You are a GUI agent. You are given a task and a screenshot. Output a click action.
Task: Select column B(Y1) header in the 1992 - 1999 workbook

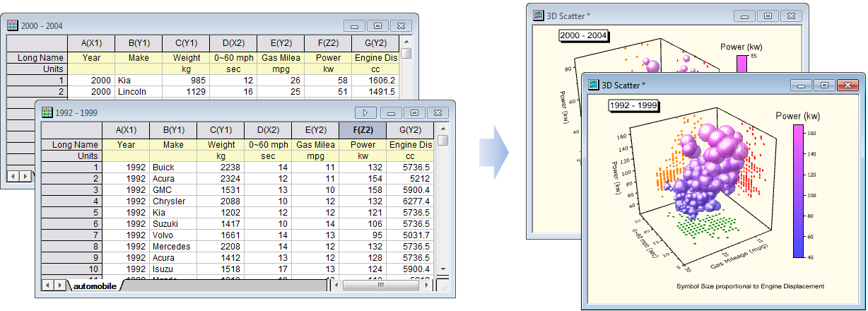point(174,130)
